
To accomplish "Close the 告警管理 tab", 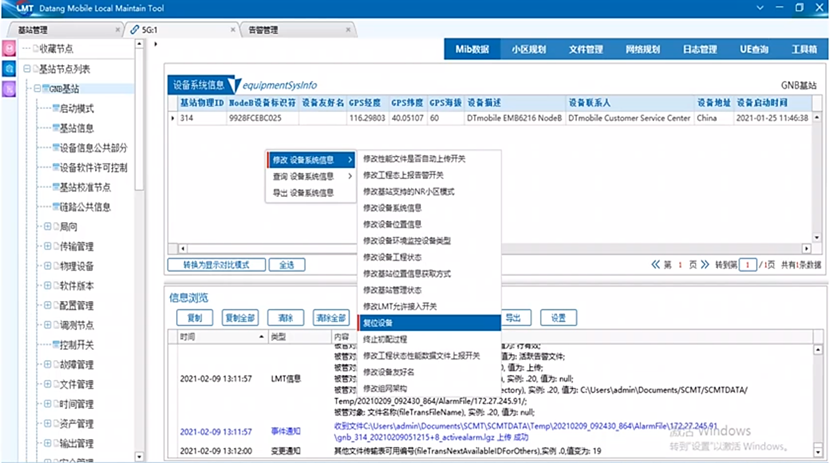I will click(x=348, y=30).
